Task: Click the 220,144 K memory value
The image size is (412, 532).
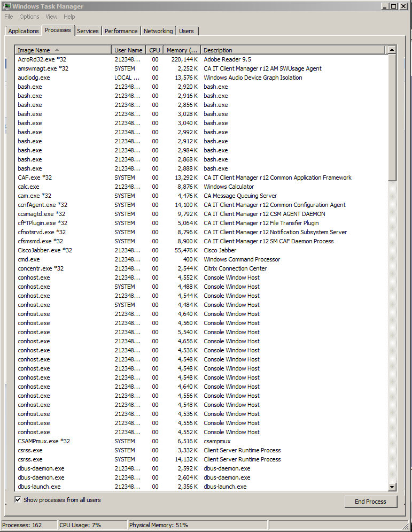Action: pyautogui.click(x=184, y=59)
